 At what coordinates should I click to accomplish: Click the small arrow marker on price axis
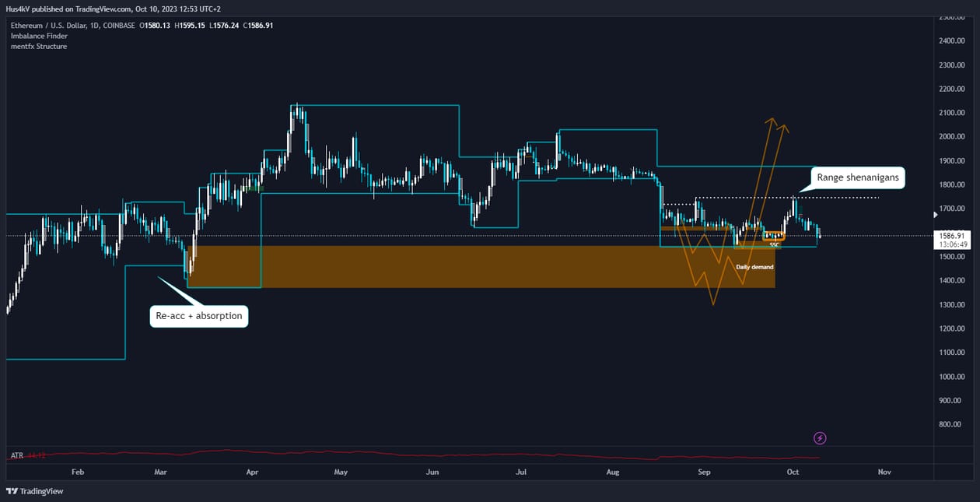click(x=936, y=214)
